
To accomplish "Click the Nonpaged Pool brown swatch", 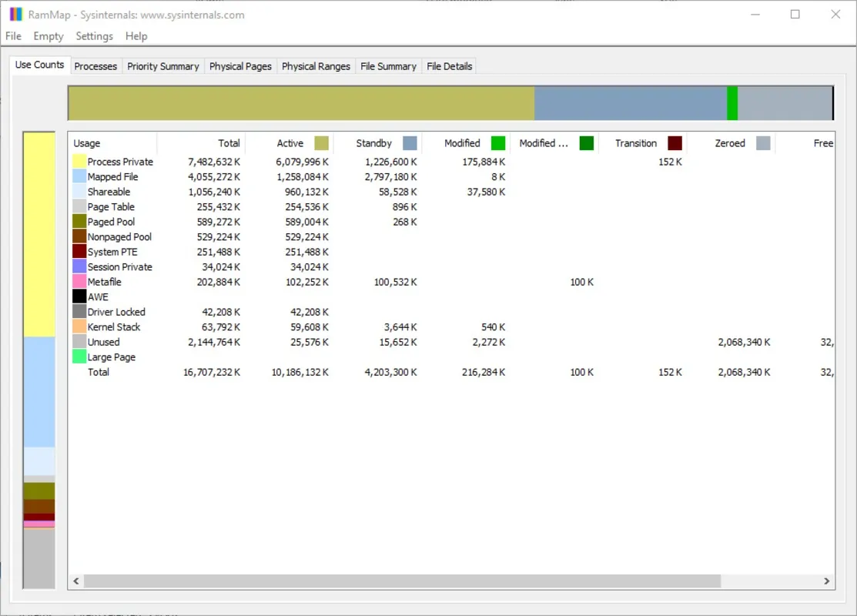I will click(x=79, y=236).
